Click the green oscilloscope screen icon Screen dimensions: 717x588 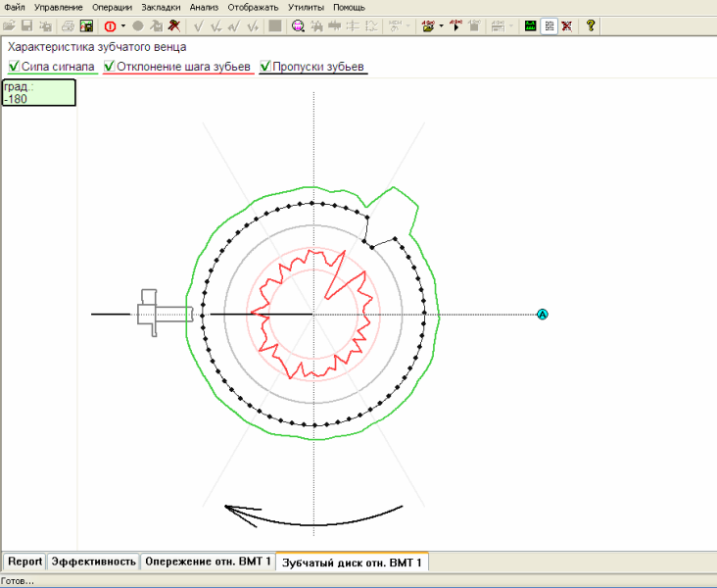[531, 25]
